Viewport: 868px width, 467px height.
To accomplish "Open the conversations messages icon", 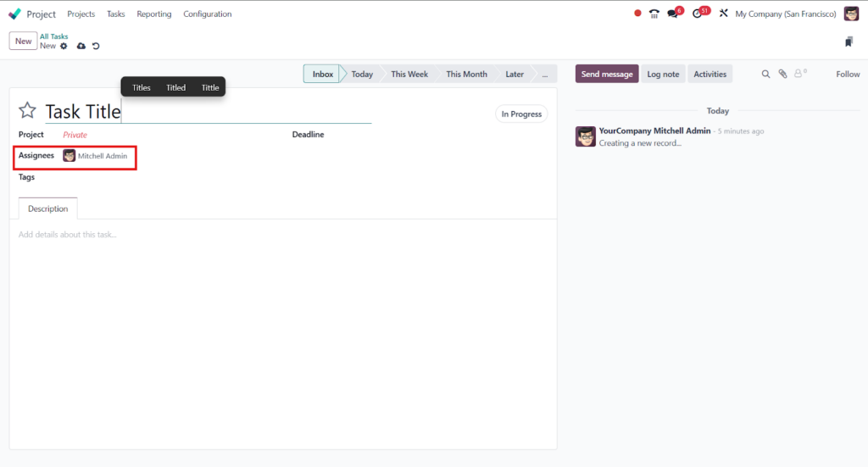I will pos(673,14).
